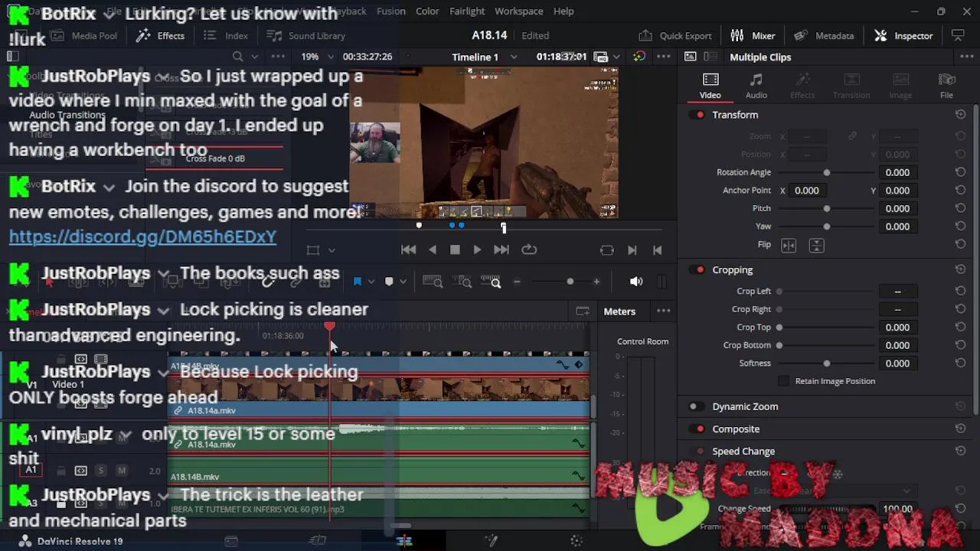
Task: Toggle the Transform section switch
Action: tap(698, 115)
